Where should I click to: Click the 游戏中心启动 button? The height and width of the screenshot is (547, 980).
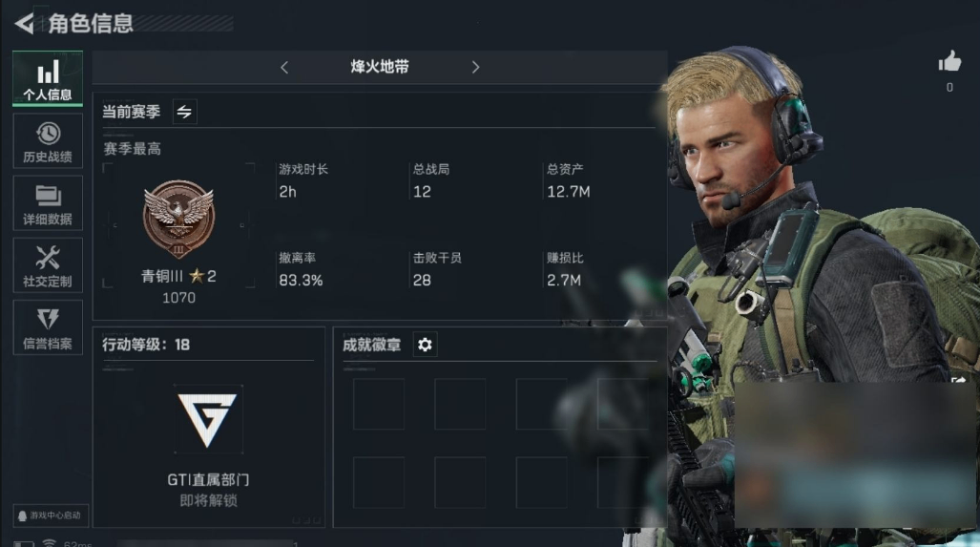pos(51,515)
